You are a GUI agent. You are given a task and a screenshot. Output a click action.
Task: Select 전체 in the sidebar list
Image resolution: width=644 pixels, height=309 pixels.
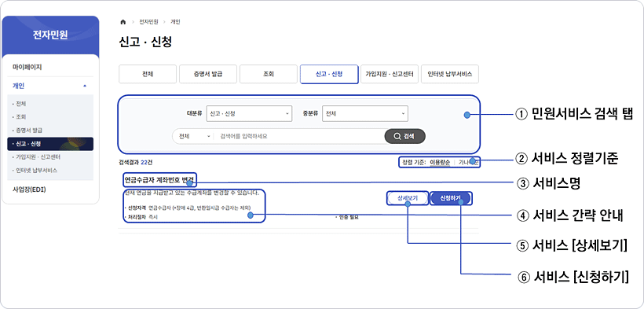pyautogui.click(x=20, y=104)
